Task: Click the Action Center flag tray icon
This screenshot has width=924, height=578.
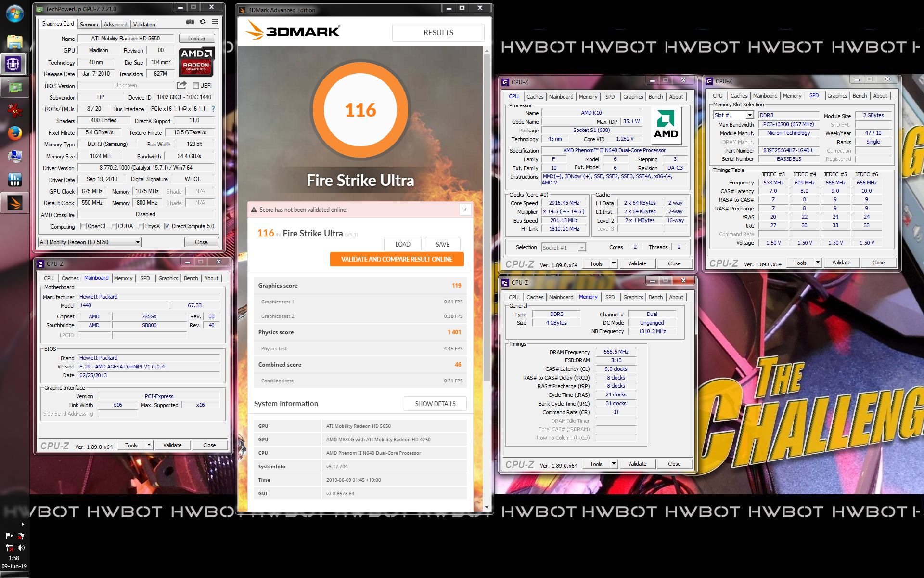Action: (x=9, y=536)
